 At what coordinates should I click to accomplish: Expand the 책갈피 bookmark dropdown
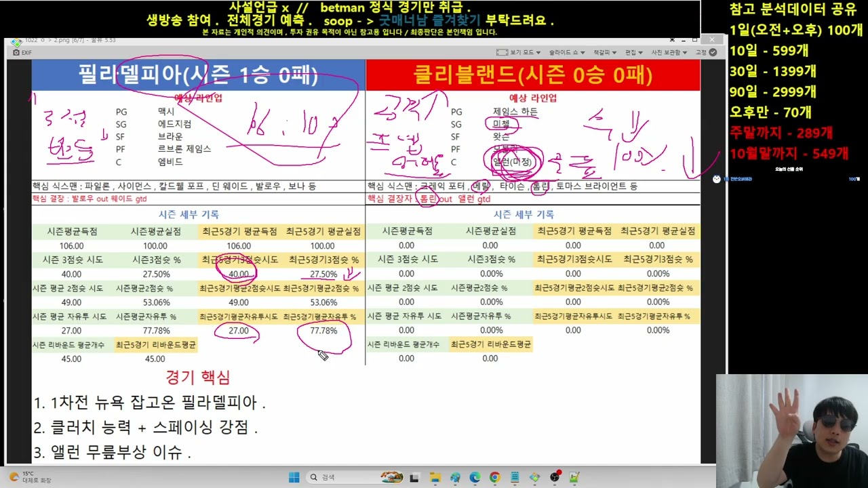coord(604,52)
